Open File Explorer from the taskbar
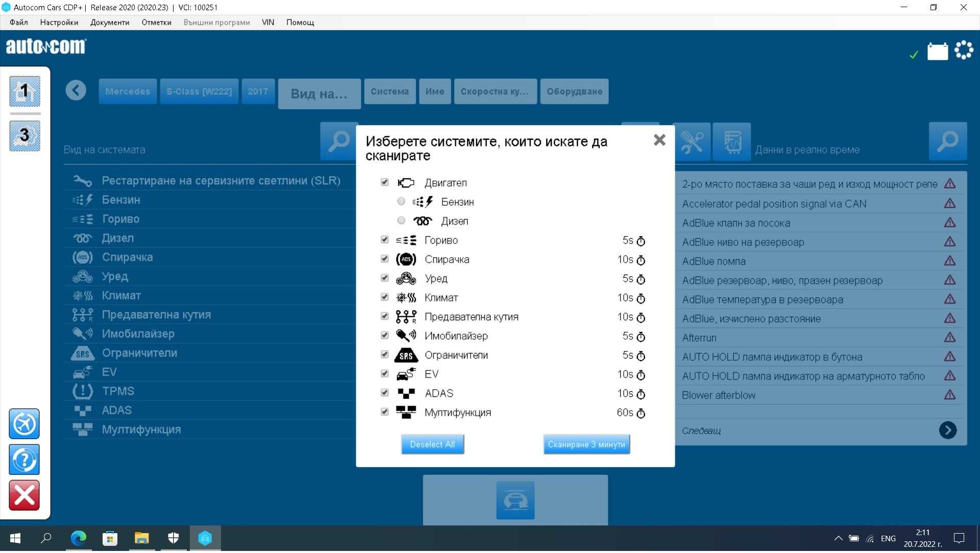 click(x=141, y=539)
